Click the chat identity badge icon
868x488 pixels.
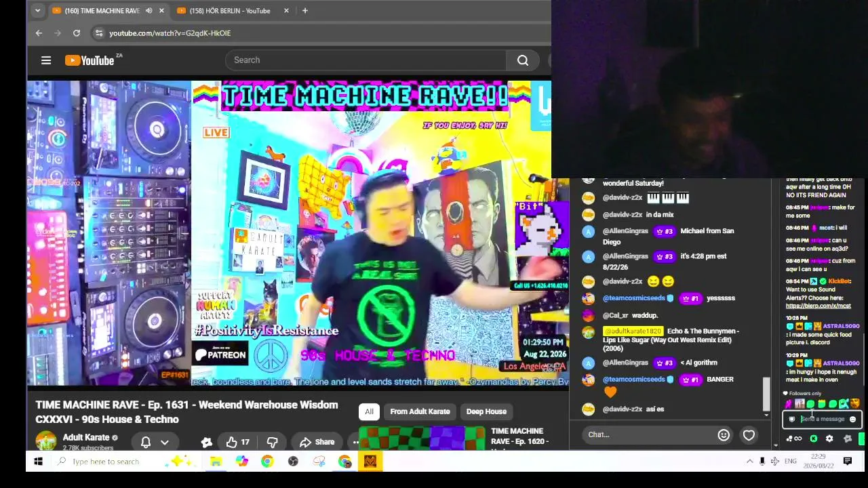point(791,419)
